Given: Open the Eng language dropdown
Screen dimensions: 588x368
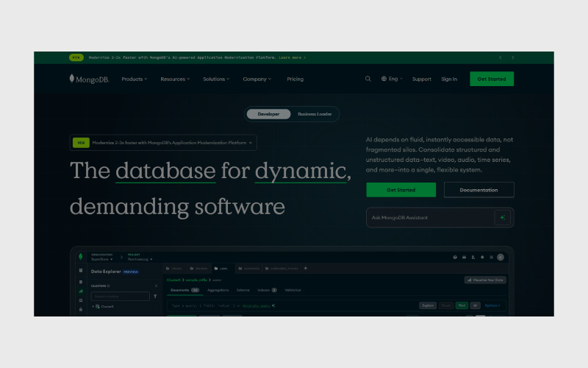Looking at the screenshot, I should coord(392,79).
